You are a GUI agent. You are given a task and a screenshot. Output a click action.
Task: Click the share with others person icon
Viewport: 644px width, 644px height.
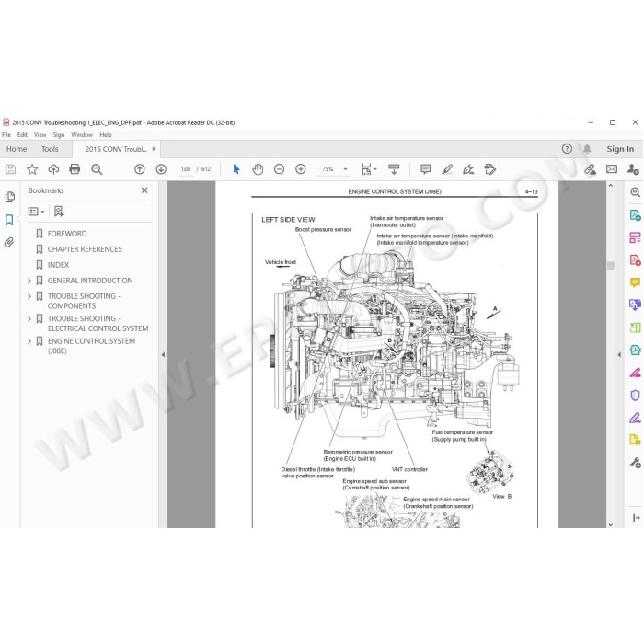click(x=633, y=169)
